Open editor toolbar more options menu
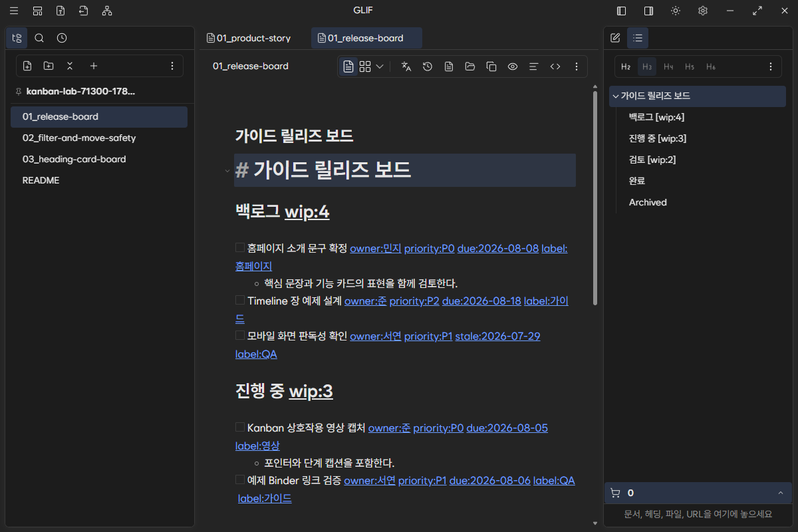The width and height of the screenshot is (798, 532). pos(577,66)
